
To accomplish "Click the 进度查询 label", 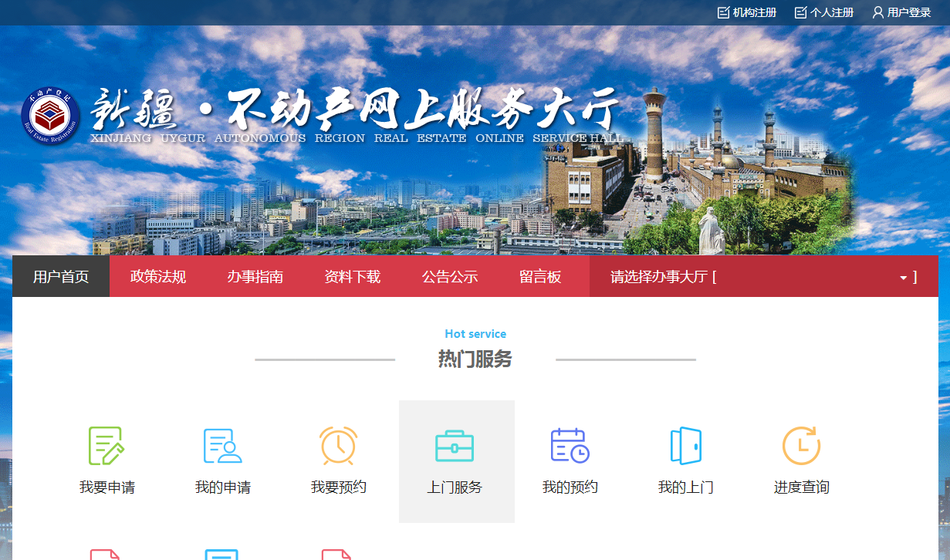I will (802, 487).
